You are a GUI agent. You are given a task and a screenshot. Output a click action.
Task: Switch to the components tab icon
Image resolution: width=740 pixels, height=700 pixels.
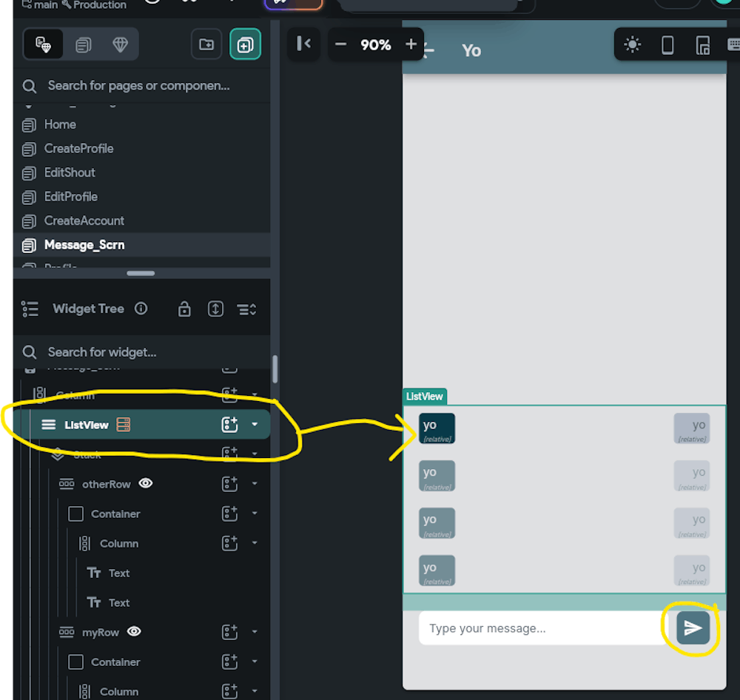83,45
